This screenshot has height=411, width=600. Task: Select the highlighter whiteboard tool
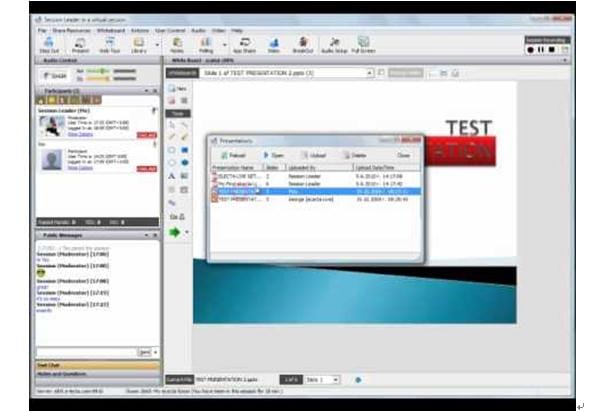[x=184, y=137]
